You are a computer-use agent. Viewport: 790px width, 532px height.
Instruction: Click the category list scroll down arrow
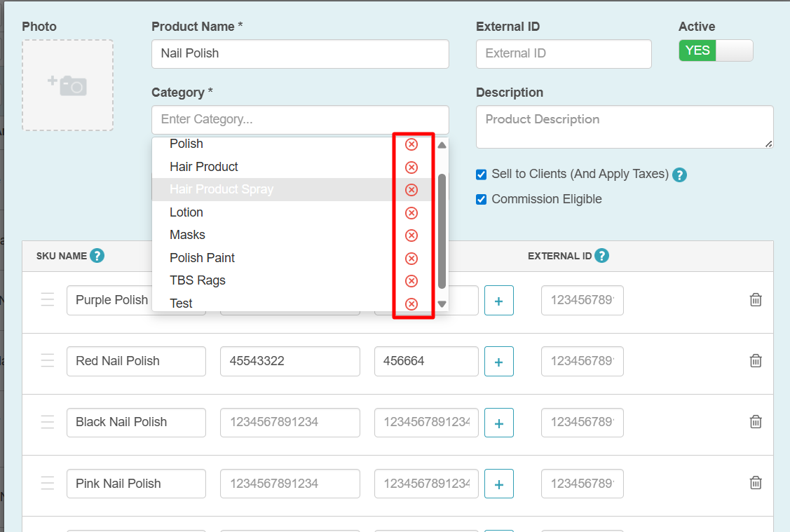coord(442,303)
